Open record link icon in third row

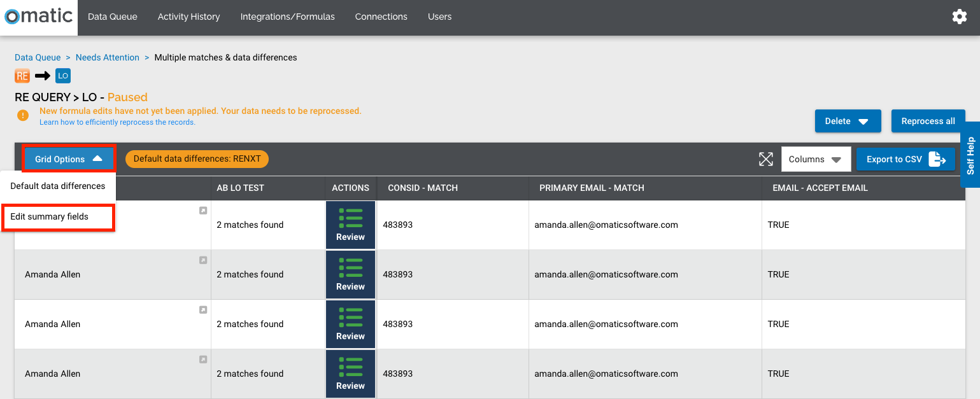point(203,310)
